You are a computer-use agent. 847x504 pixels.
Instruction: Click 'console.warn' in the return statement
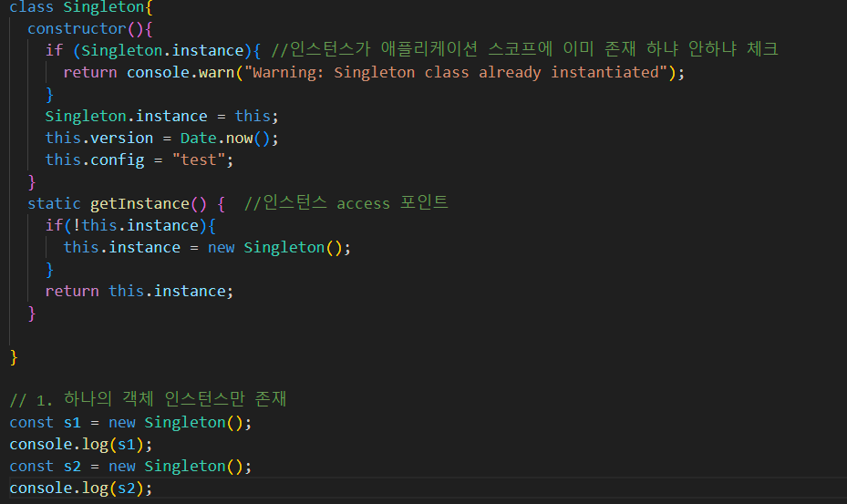[181, 72]
